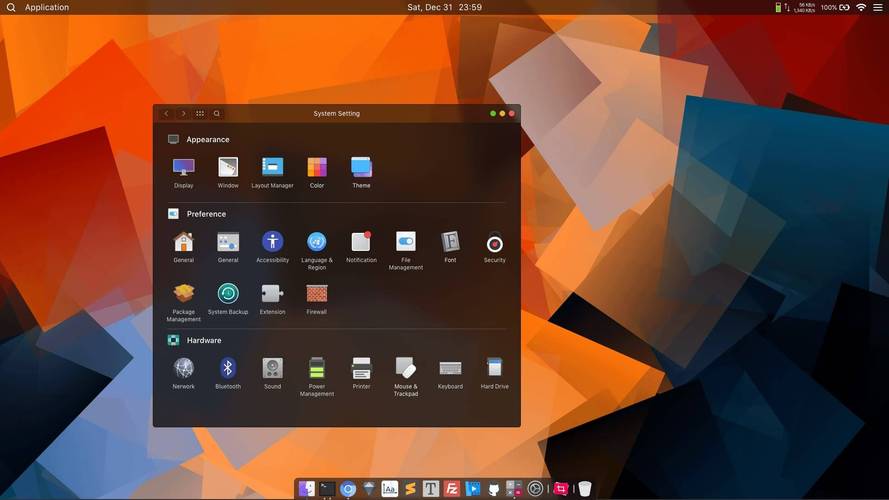
Task: Click the Preference section heading
Action: [x=206, y=214]
